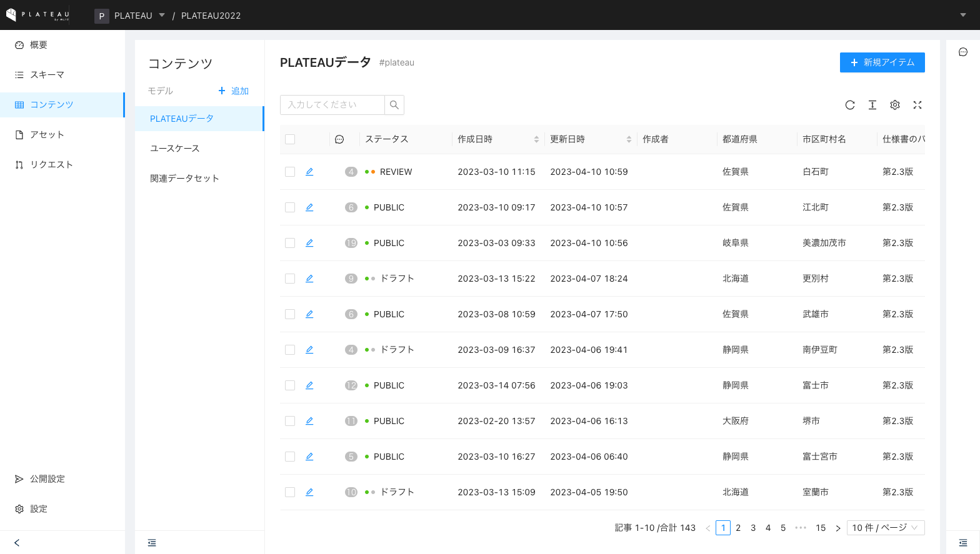Open table column settings gear

point(895,105)
